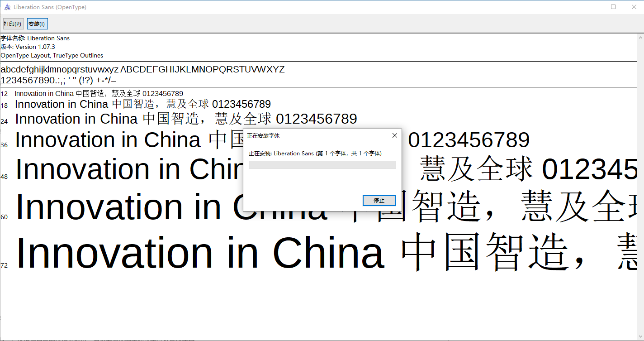Click the size 12 sample text line
The width and height of the screenshot is (644, 341).
pyautogui.click(x=99, y=94)
